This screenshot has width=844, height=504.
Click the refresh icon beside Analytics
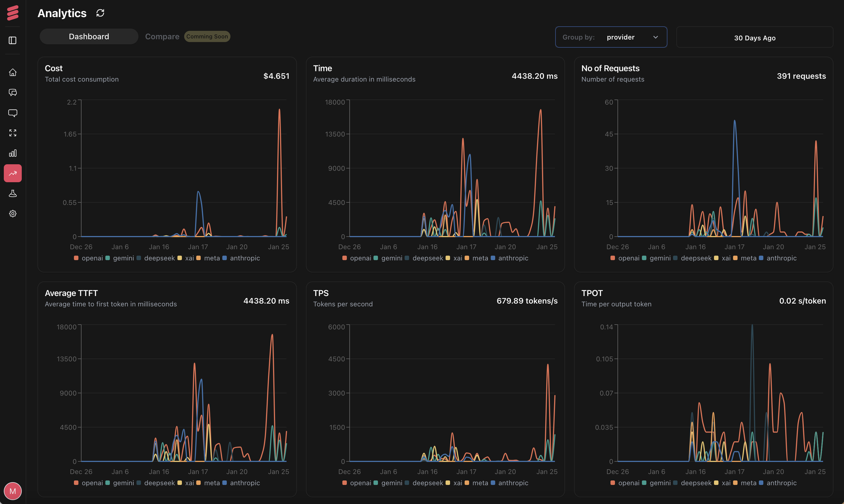[x=100, y=13]
